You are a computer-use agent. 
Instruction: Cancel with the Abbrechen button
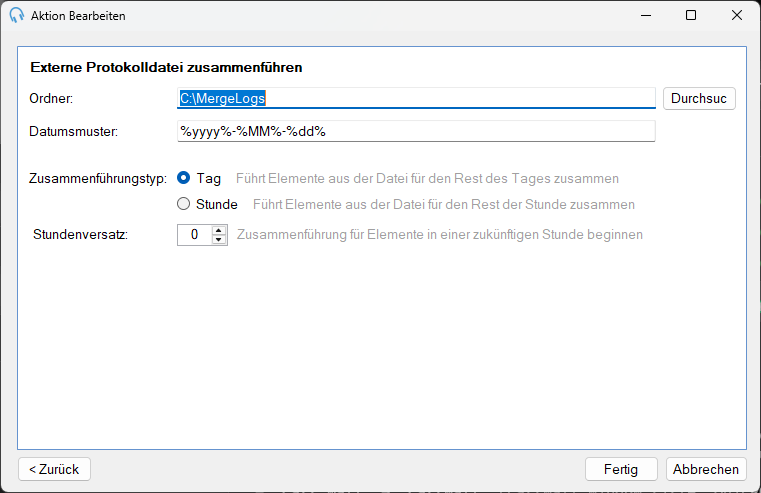coord(706,469)
